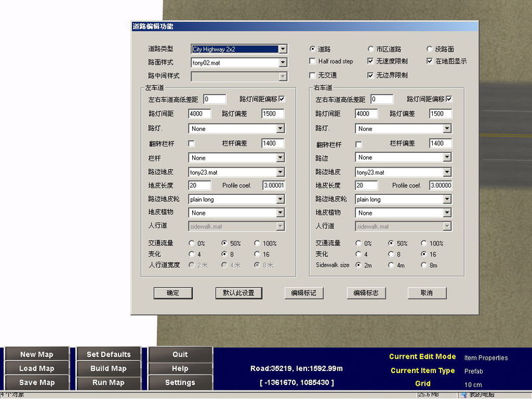Image resolution: width=532 pixels, height=399 pixels.
Task: Click left lane 路灯间距 field showing 4000
Action: click(199, 114)
